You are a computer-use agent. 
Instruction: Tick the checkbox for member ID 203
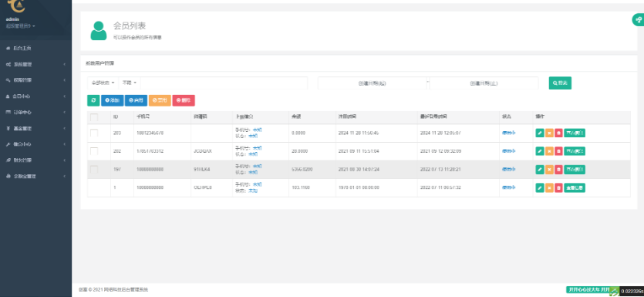coord(94,133)
